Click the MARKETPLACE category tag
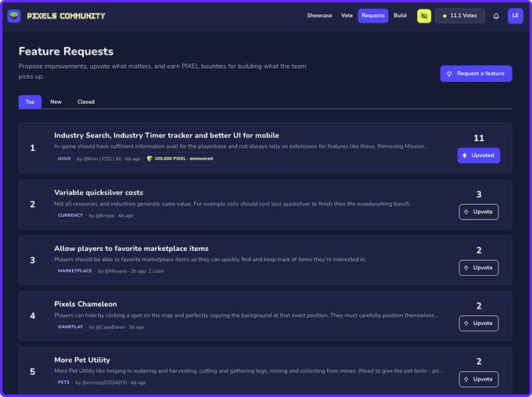 [74, 271]
